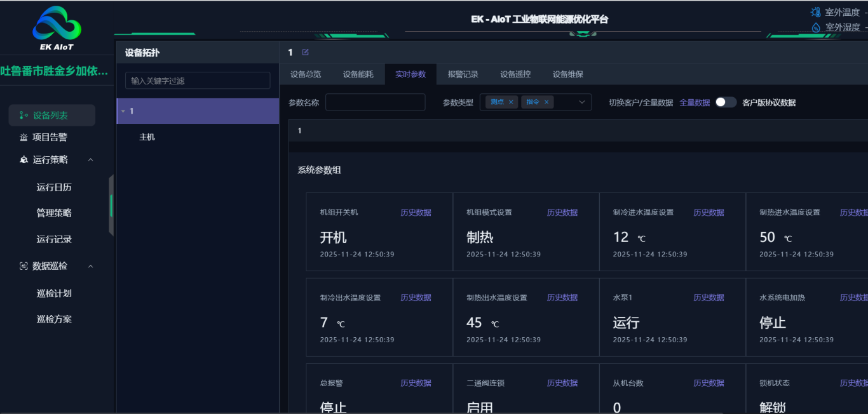Remove the 指令 tag from parameter type
Screen dimensions: 868x414
tap(546, 102)
